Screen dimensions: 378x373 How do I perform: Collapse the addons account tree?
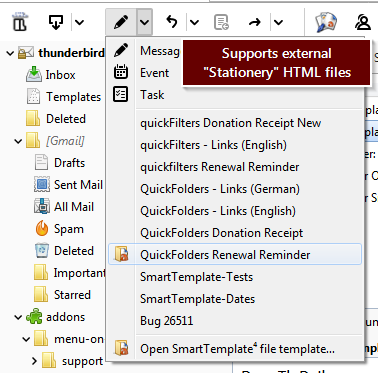[x=18, y=317]
